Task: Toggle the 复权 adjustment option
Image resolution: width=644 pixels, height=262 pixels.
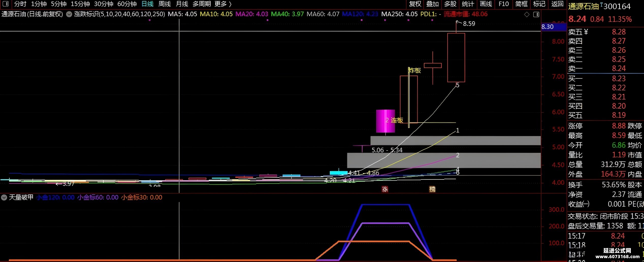Action: click(415, 4)
